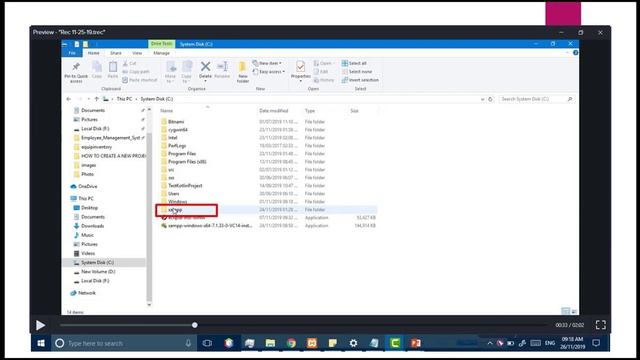Switch to the Share ribbon tab
The width and height of the screenshot is (640, 360).
point(116,53)
